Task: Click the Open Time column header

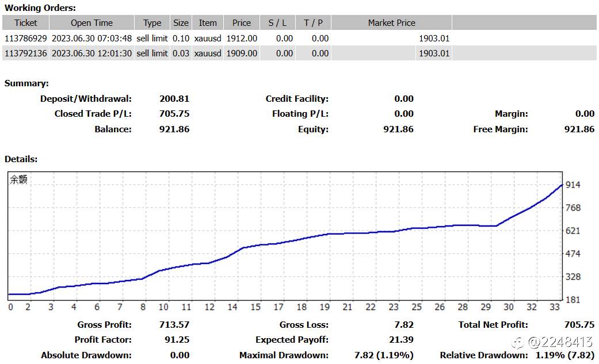Action: [x=91, y=23]
